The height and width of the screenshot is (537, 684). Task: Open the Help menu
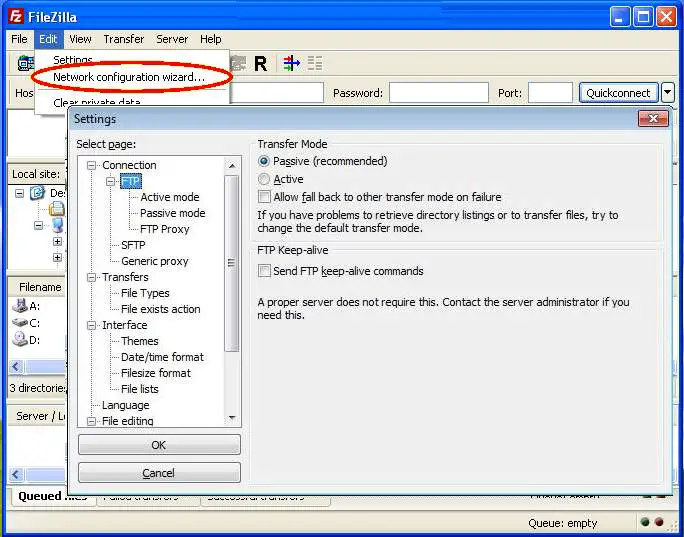pyautogui.click(x=211, y=39)
